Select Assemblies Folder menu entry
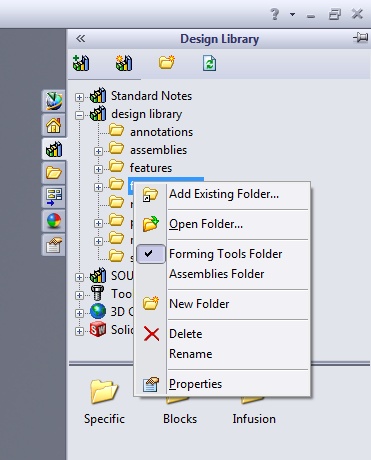 coord(222,274)
